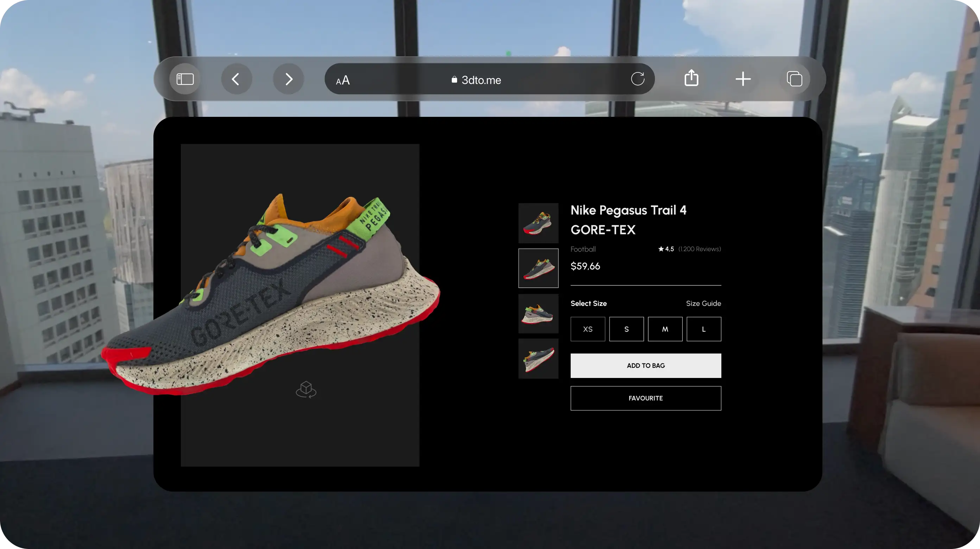This screenshot has height=549, width=980.
Task: Open the share sheet icon
Action: click(691, 78)
